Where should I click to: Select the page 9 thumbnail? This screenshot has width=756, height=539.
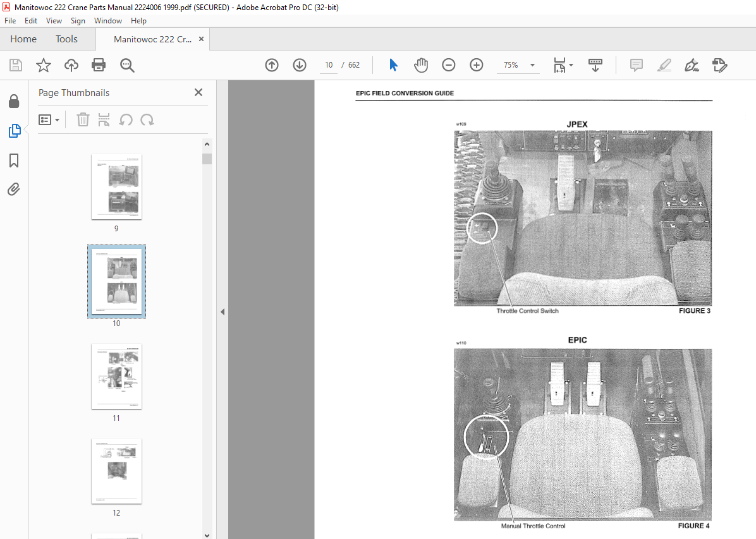tap(117, 187)
